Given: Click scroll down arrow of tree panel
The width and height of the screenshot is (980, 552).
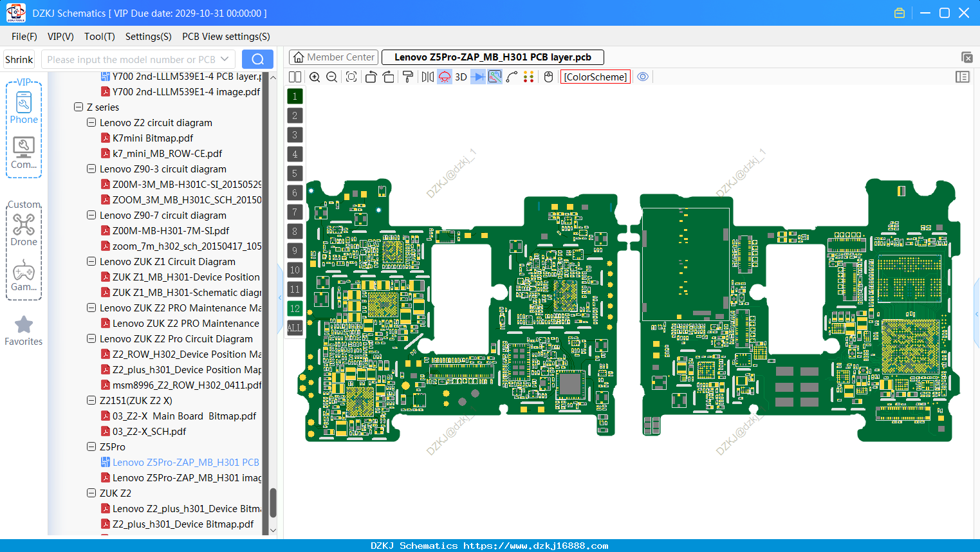Looking at the screenshot, I should click(273, 530).
